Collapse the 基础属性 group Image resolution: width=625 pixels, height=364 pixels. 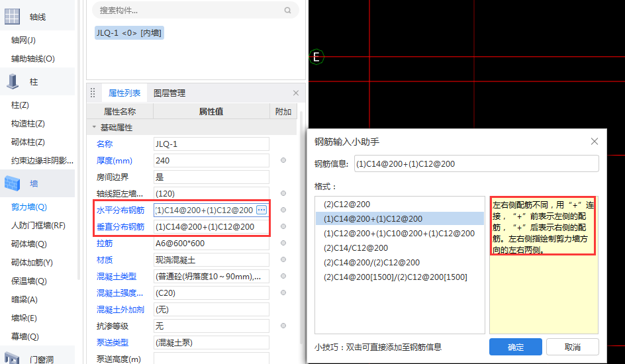point(94,127)
